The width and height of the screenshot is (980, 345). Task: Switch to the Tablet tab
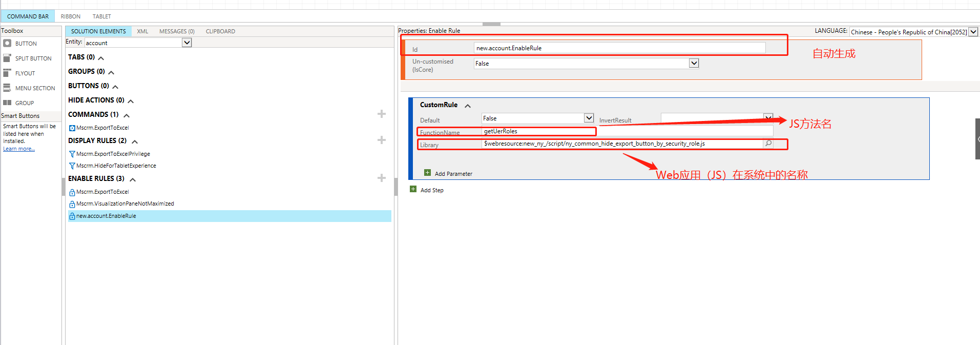[102, 16]
